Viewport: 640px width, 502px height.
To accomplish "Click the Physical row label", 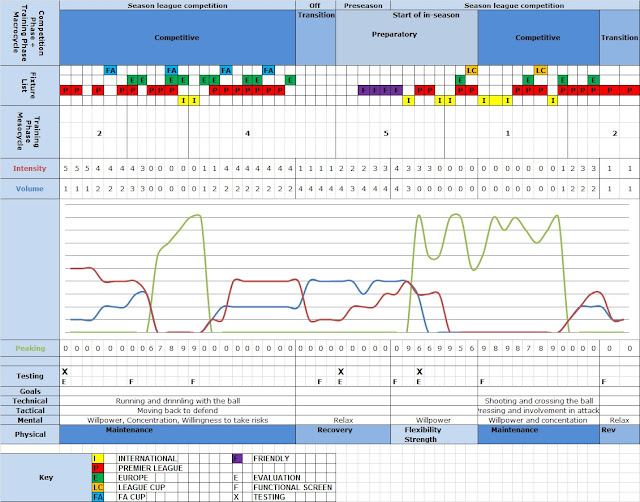I will [x=30, y=434].
